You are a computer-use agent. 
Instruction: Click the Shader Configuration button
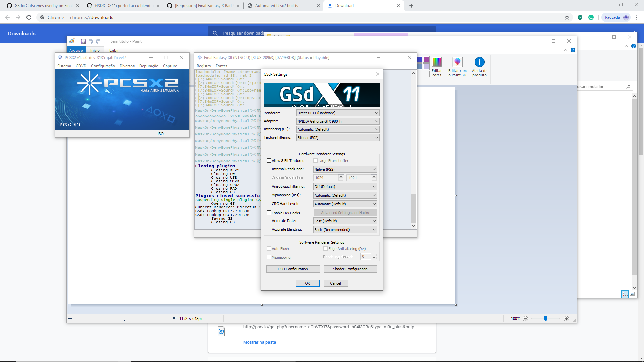pyautogui.click(x=350, y=269)
